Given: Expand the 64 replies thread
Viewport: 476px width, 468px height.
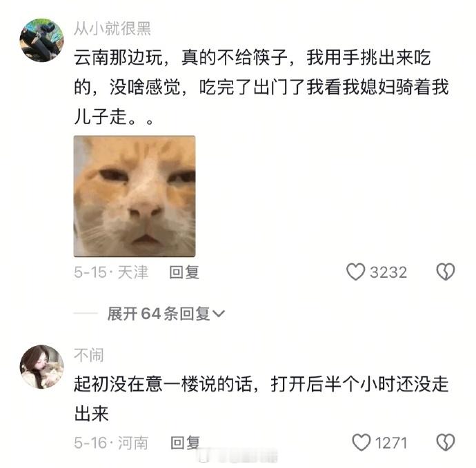Looking at the screenshot, I should point(166,314).
